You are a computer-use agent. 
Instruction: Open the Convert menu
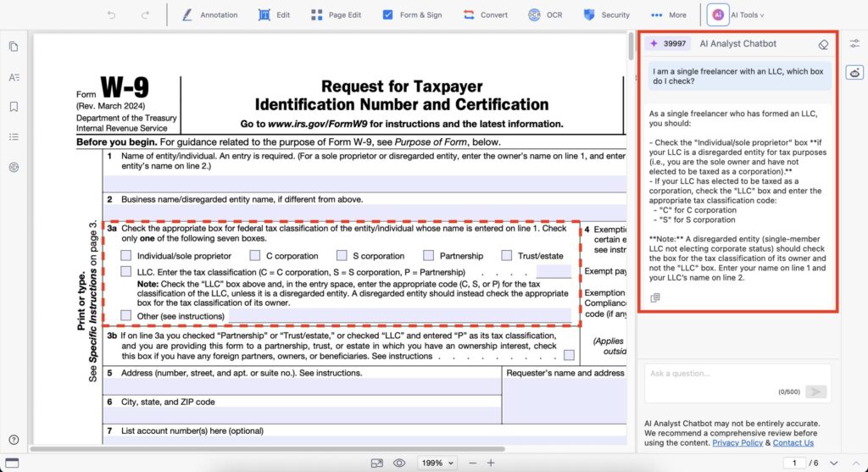pos(486,15)
